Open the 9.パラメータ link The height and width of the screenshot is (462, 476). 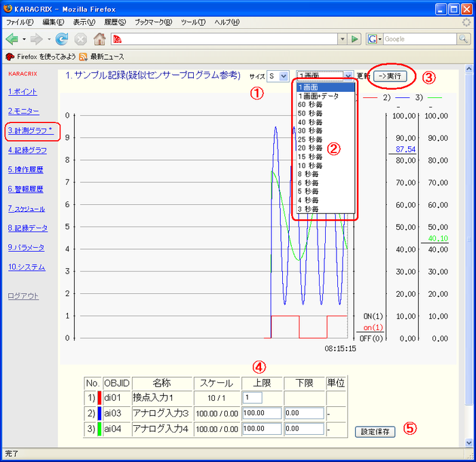[x=26, y=248]
